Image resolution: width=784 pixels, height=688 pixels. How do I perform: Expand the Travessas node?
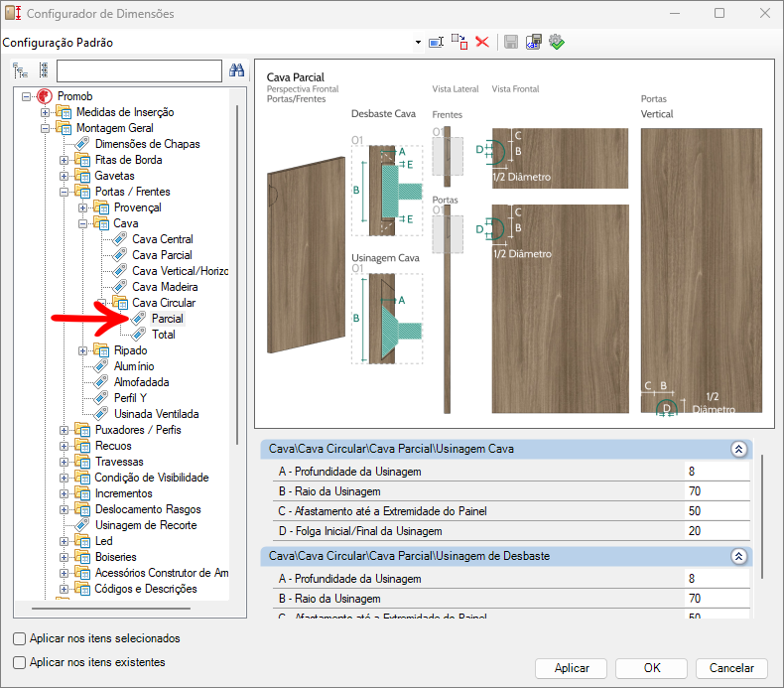point(64,462)
